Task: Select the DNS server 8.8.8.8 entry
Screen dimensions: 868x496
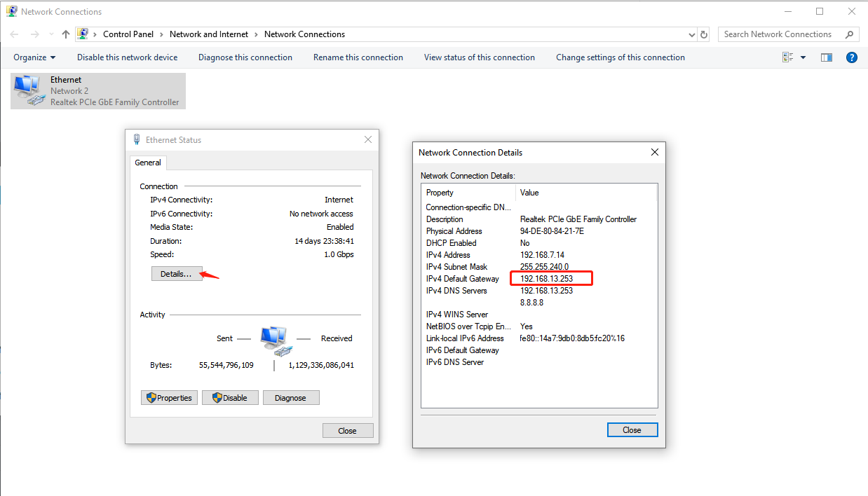Action: pos(531,303)
